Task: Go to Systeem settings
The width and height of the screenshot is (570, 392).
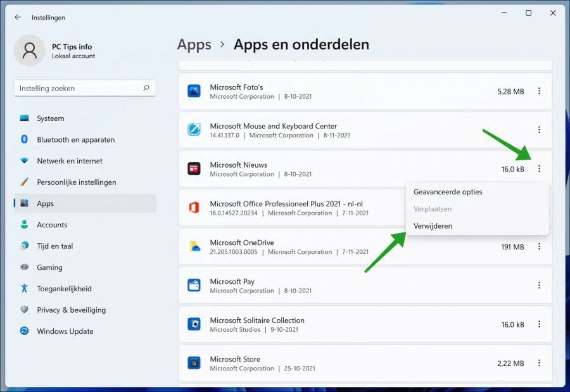Action: pos(85,118)
